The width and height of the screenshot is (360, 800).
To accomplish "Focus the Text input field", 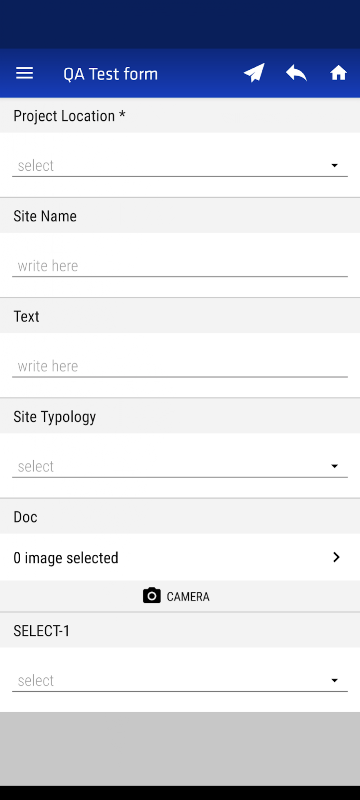I will 180,366.
